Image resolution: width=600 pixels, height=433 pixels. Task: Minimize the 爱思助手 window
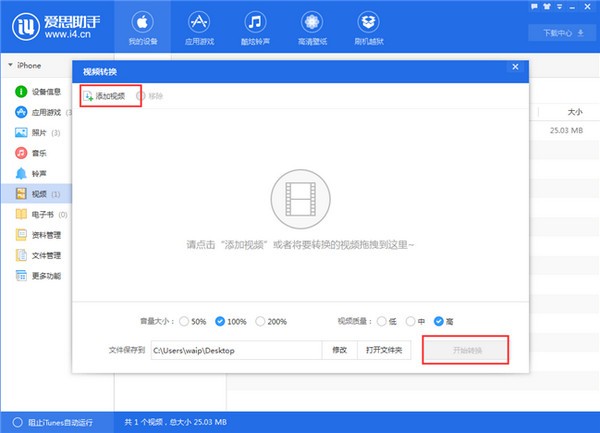(572, 7)
